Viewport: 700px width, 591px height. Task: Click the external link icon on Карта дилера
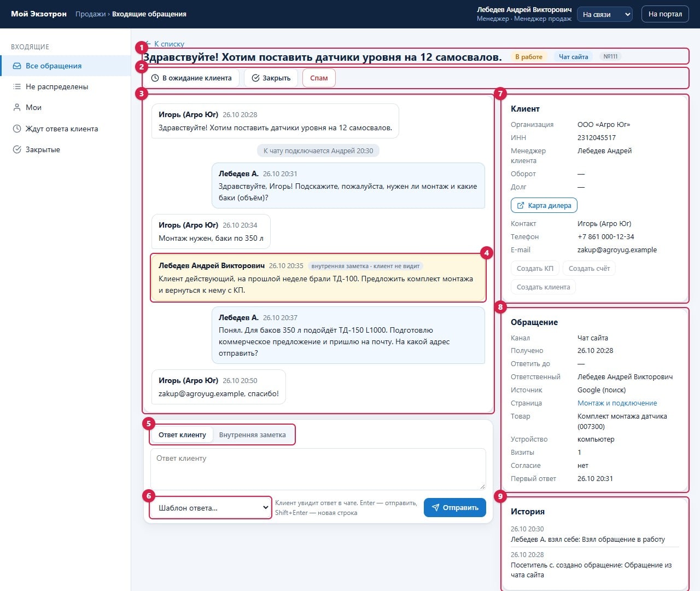click(521, 206)
